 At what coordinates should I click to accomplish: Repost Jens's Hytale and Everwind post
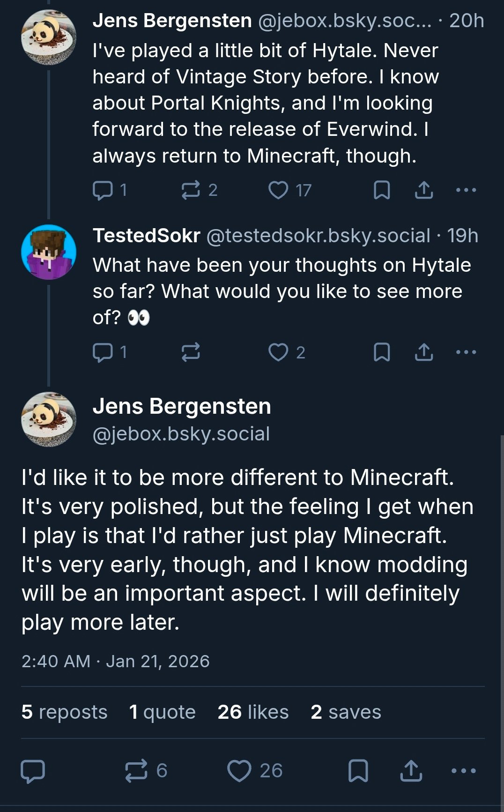(191, 190)
